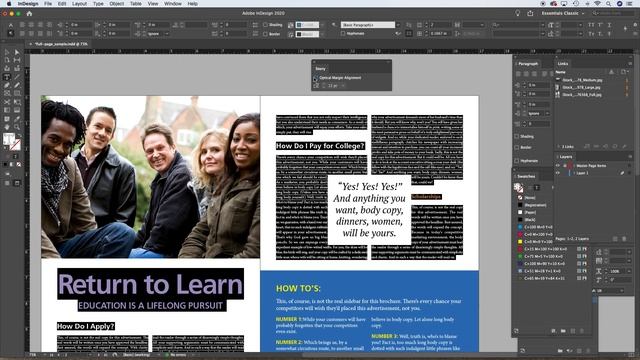
Task: Open the Basic Paragraph style dropdown
Action: point(398,25)
